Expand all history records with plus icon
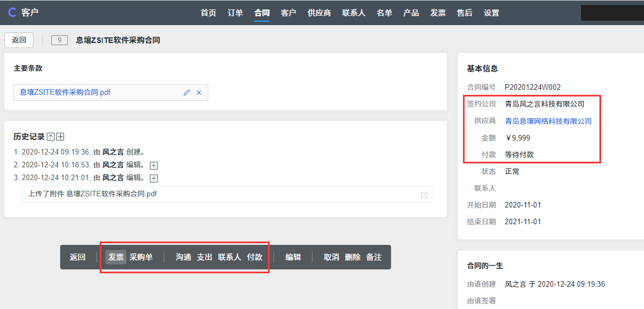The width and height of the screenshot is (644, 309). tap(60, 137)
